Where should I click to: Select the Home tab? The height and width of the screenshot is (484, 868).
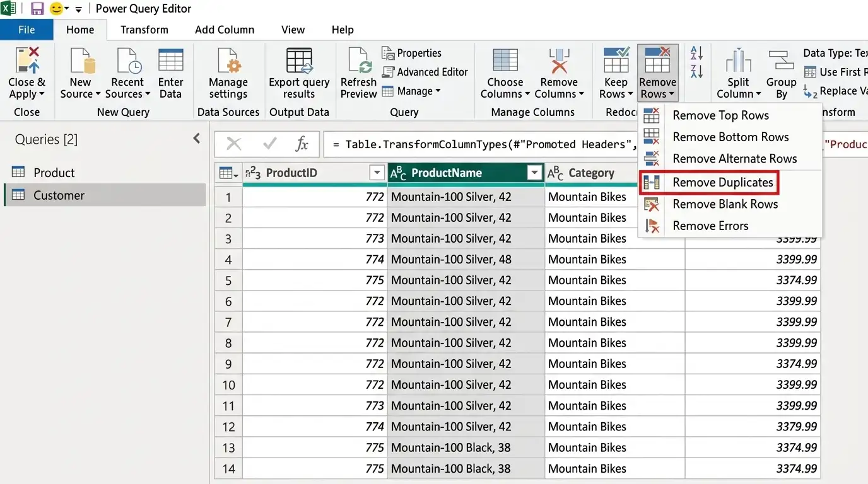[x=80, y=30]
